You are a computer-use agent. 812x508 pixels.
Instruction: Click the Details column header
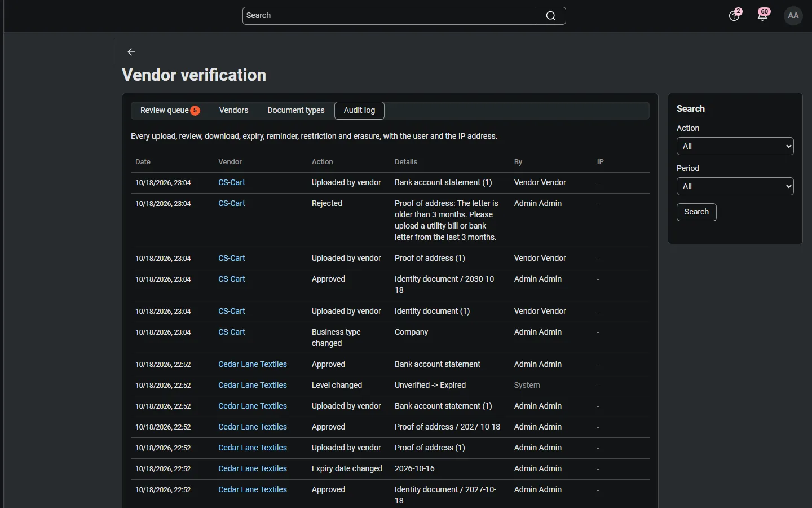point(406,162)
